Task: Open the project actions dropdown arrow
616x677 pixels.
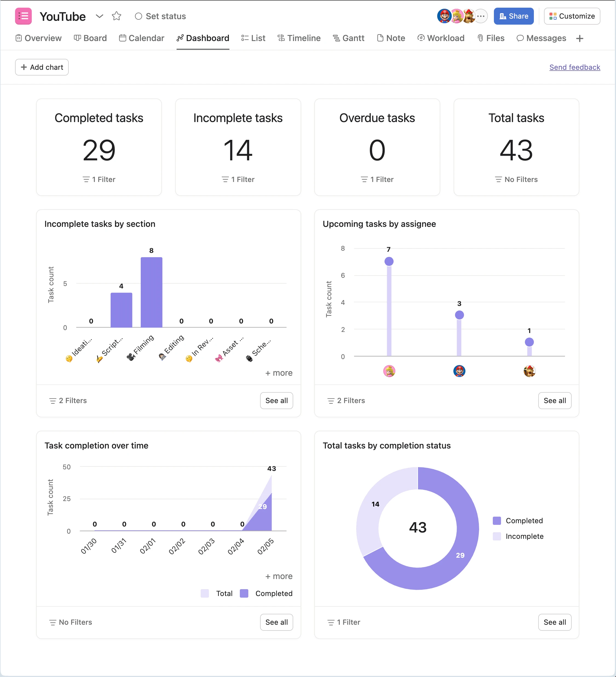Action: point(99,16)
